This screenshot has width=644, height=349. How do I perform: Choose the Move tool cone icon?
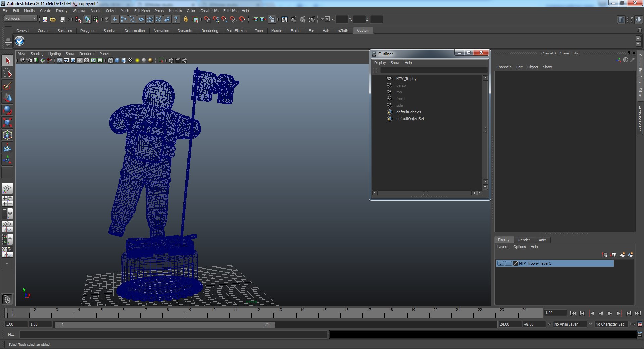(x=7, y=98)
